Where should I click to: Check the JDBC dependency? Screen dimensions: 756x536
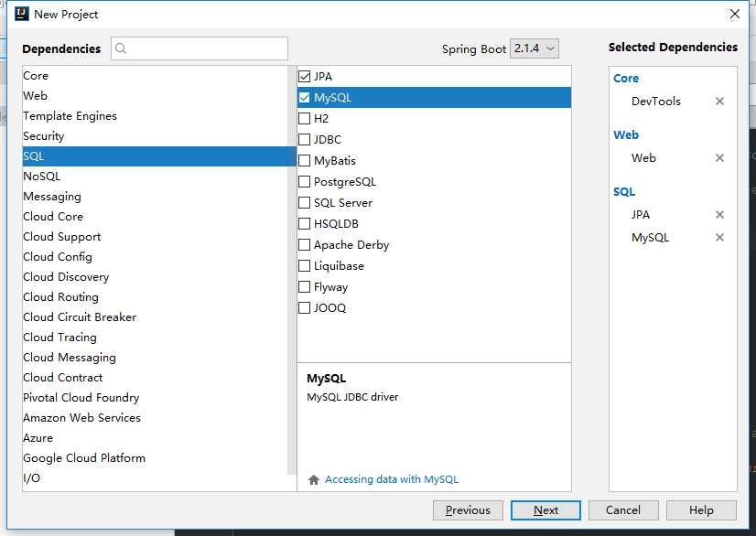pos(304,139)
